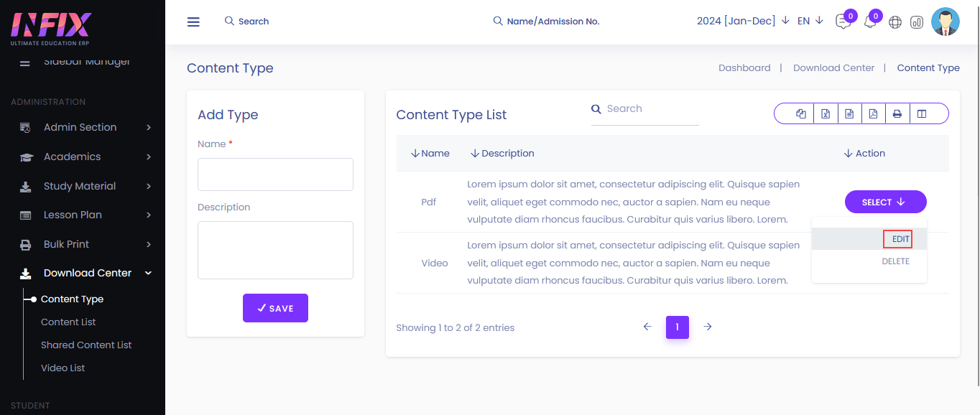Click the Content Type List search field
This screenshot has height=415, width=980.
point(645,109)
